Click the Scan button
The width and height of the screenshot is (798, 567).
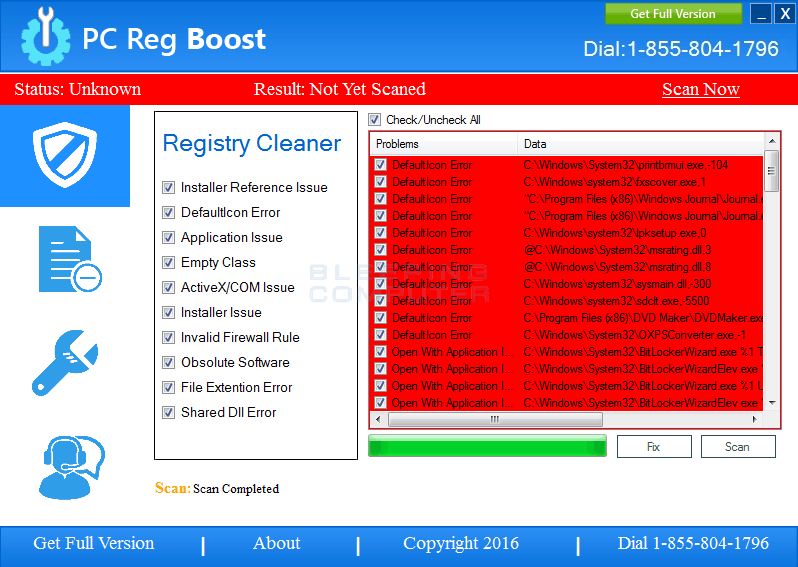click(x=738, y=446)
